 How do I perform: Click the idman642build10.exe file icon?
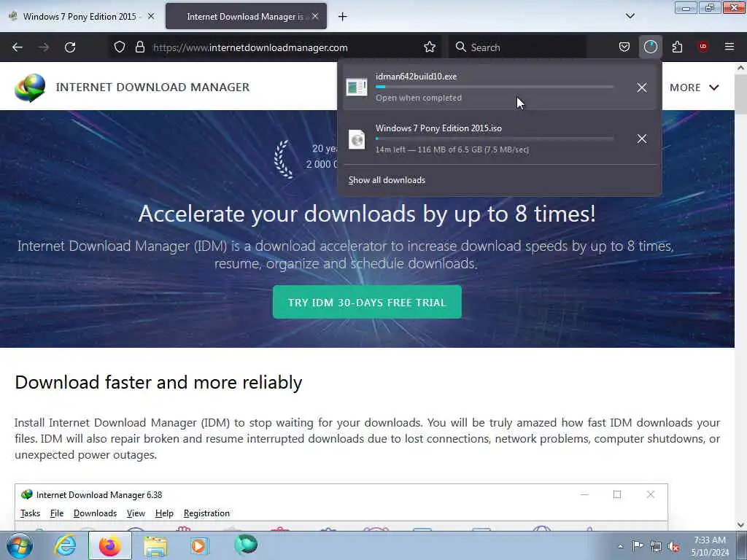tap(356, 87)
